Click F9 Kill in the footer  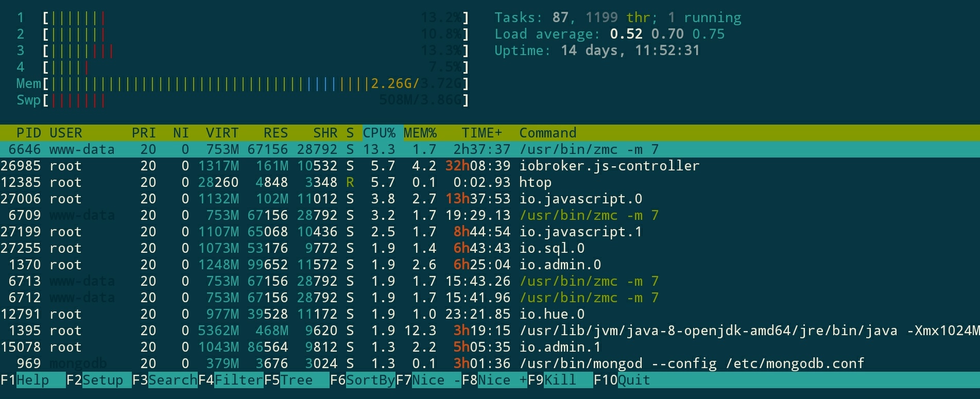tap(560, 380)
